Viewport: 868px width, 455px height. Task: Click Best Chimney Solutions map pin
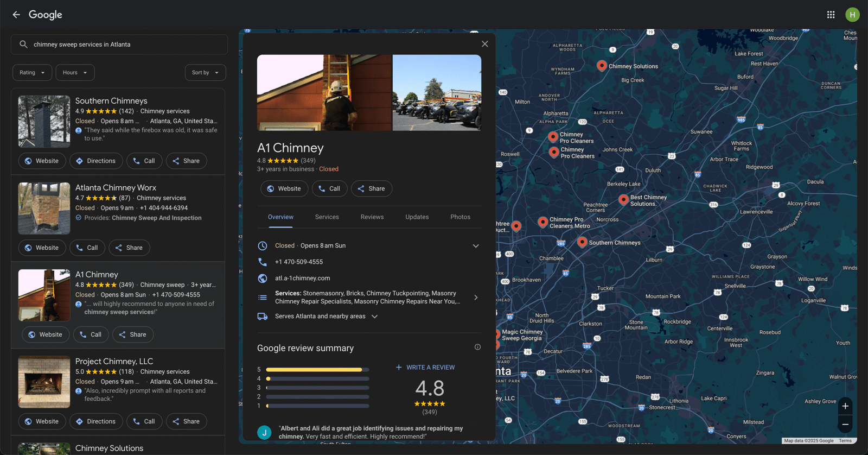pyautogui.click(x=623, y=199)
